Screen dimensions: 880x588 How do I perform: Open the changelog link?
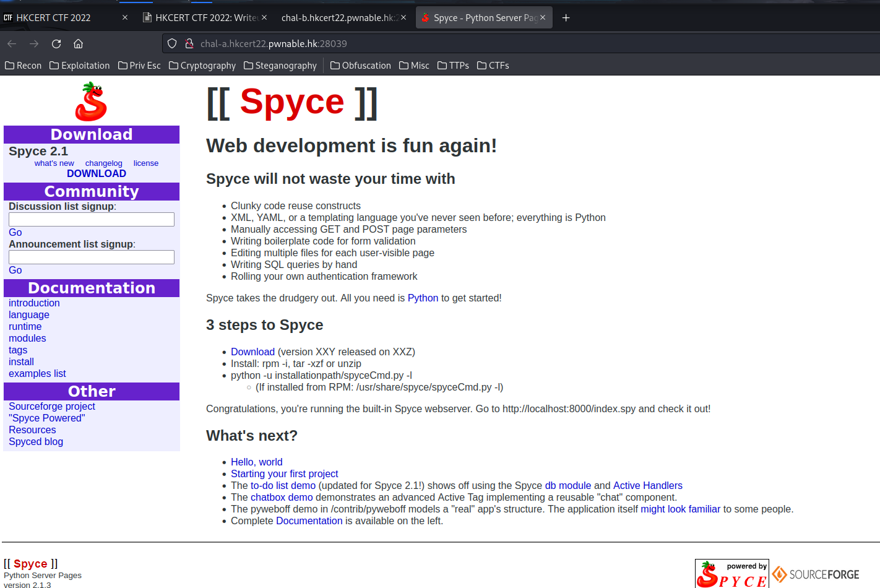pyautogui.click(x=104, y=163)
